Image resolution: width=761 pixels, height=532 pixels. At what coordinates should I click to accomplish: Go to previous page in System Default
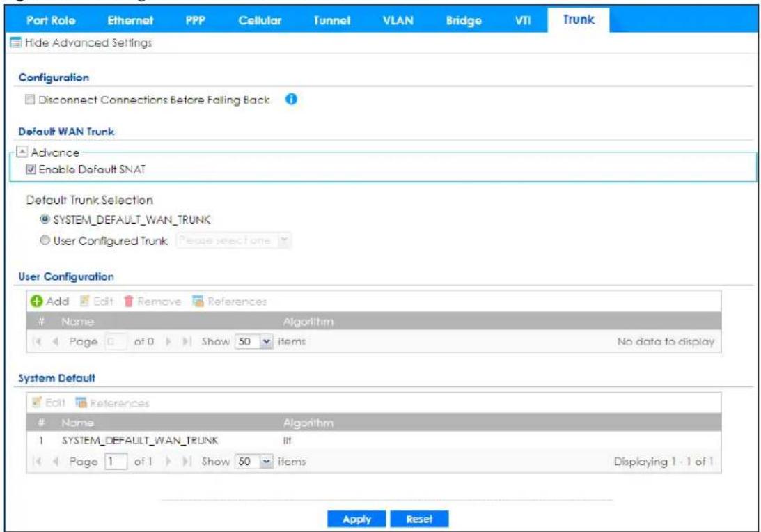55,462
